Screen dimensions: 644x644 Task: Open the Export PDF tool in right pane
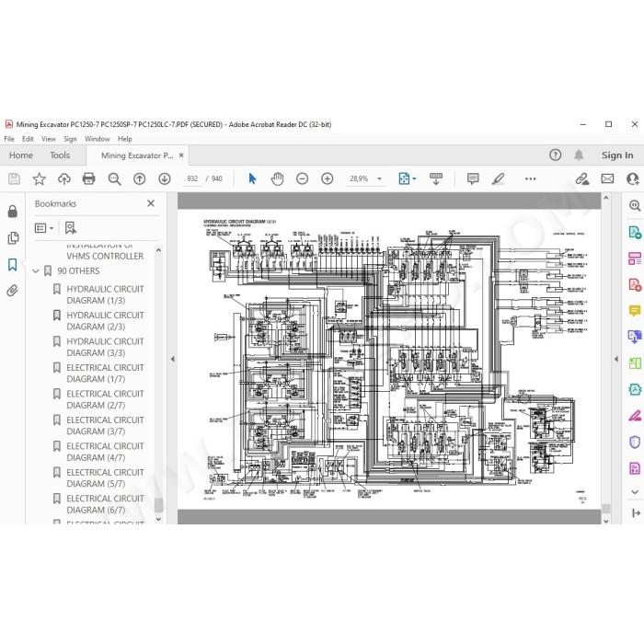635,232
